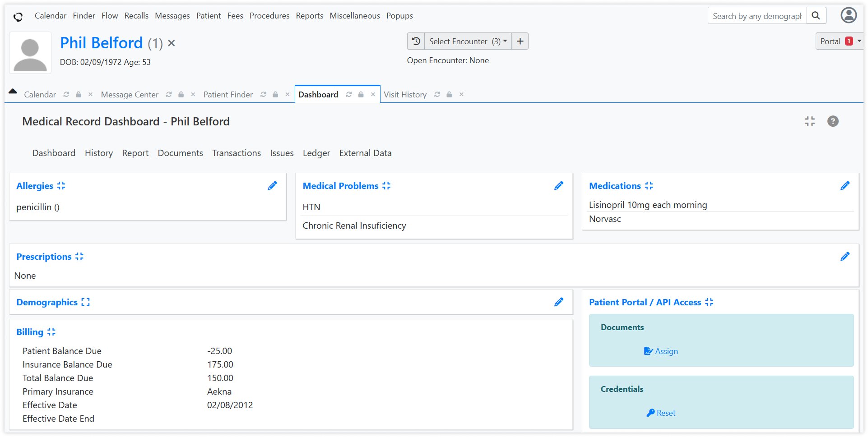Expand the Demographics section
Image resolution: width=868 pixels, height=437 pixels.
coord(85,302)
